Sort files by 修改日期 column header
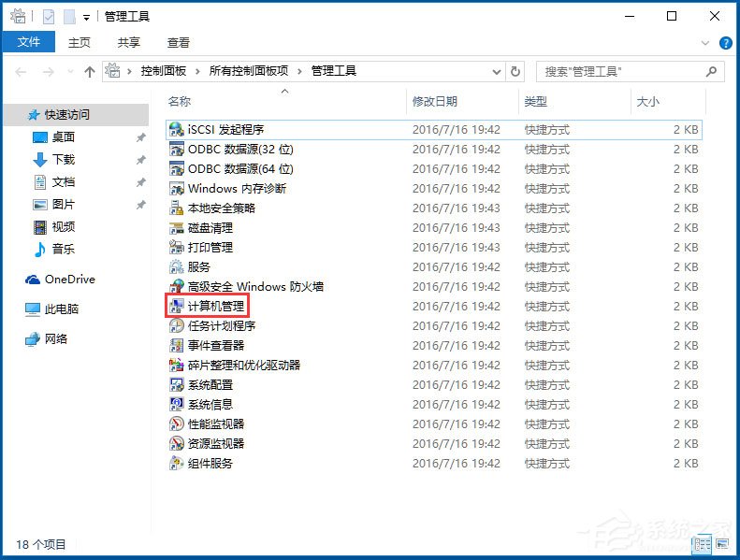Viewport: 740px width, 560px height. [435, 101]
